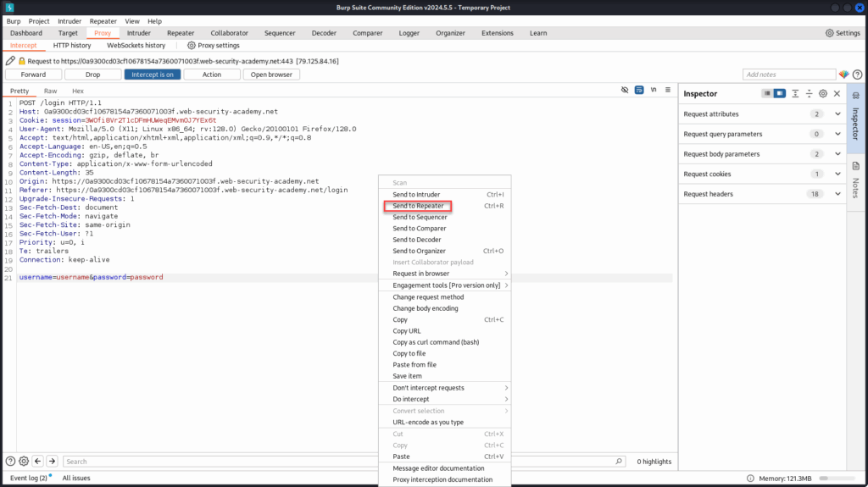This screenshot has height=487, width=868.
Task: Pick highlight color with rainbow icon
Action: tap(843, 75)
